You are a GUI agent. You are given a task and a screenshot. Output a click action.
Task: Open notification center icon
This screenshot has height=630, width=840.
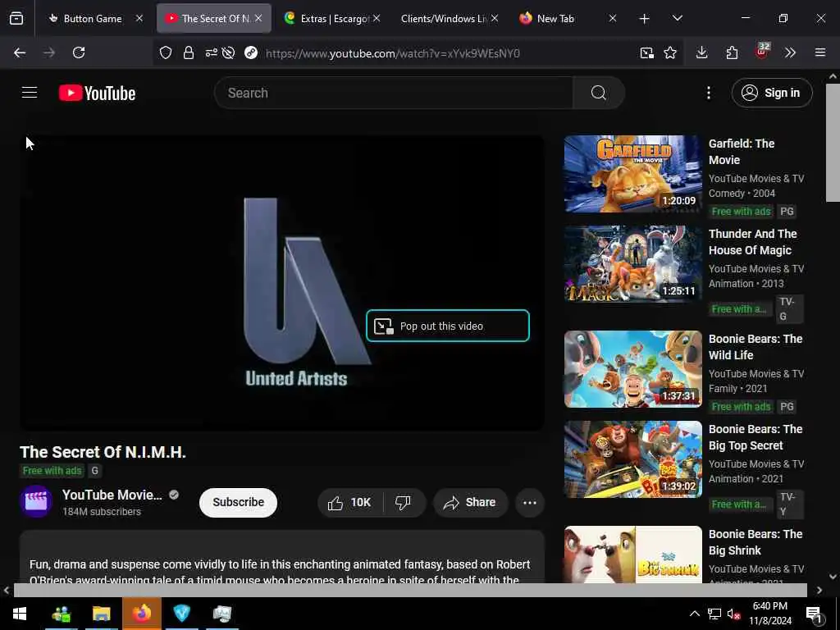click(x=814, y=614)
